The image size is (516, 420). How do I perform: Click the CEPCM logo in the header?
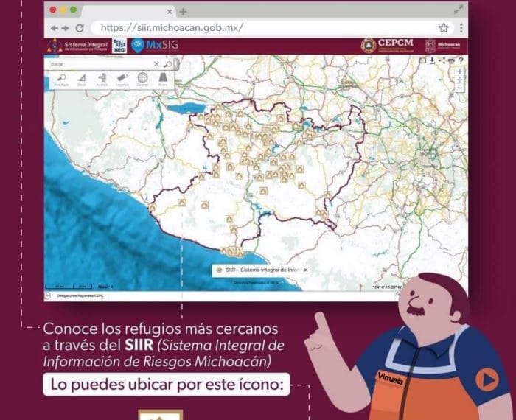point(387,46)
